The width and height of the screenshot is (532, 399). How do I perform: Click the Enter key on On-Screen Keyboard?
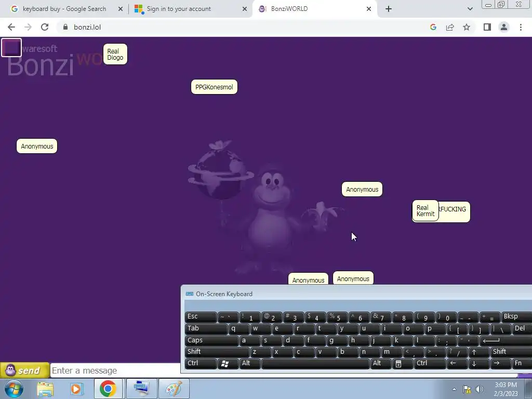pyautogui.click(x=506, y=341)
